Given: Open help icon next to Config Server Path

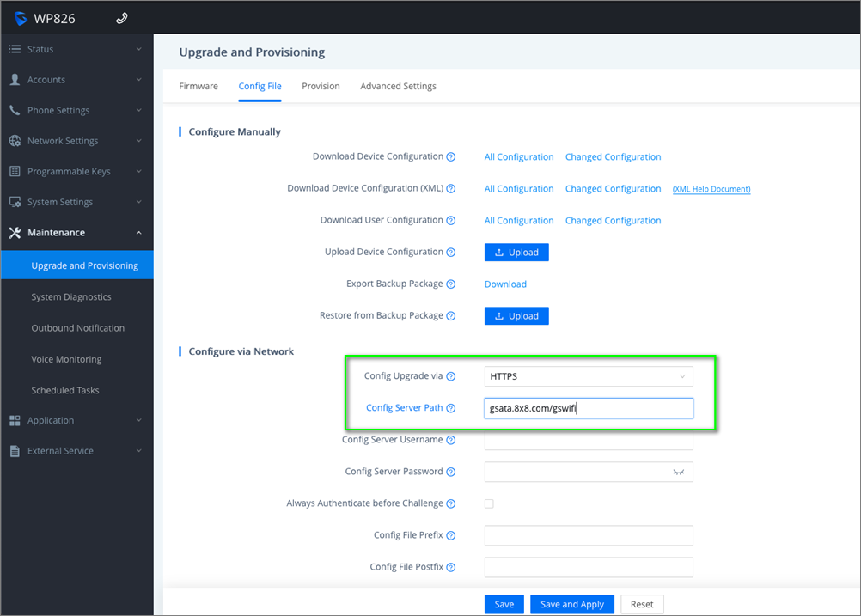Looking at the screenshot, I should tap(451, 408).
